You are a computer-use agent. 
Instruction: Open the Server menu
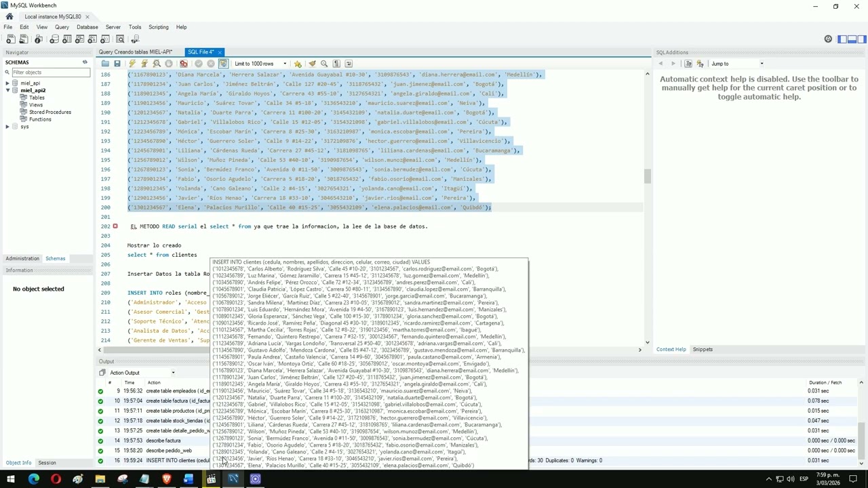[113, 27]
